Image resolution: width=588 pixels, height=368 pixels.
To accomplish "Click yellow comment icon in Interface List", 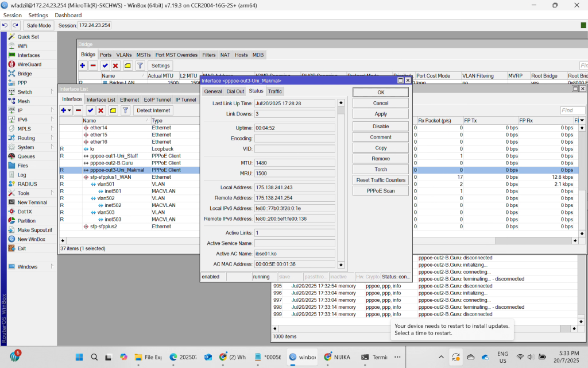I will pos(113,110).
